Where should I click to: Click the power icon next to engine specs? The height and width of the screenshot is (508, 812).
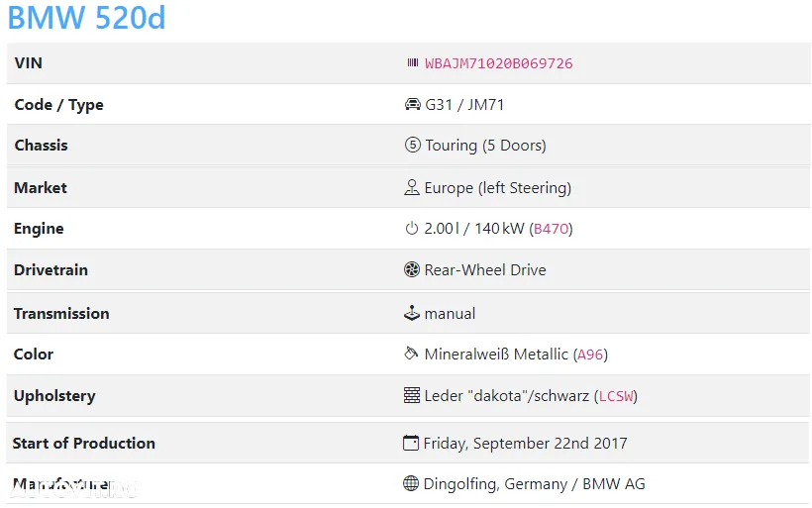click(x=412, y=229)
